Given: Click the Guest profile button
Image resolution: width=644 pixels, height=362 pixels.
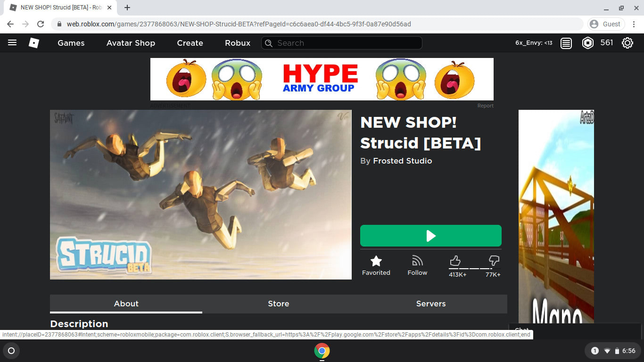Looking at the screenshot, I should pos(606,24).
